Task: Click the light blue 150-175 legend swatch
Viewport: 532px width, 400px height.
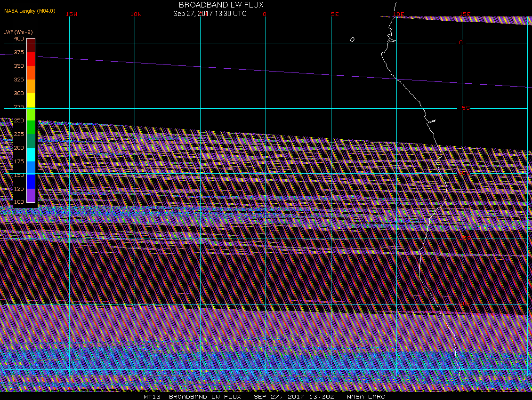Action: 31,168
